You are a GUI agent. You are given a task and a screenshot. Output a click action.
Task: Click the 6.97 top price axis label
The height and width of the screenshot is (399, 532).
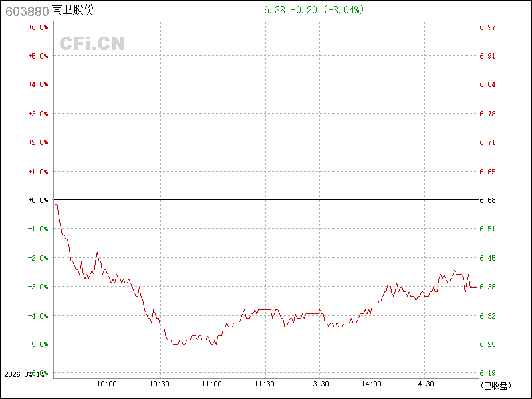tap(487, 27)
